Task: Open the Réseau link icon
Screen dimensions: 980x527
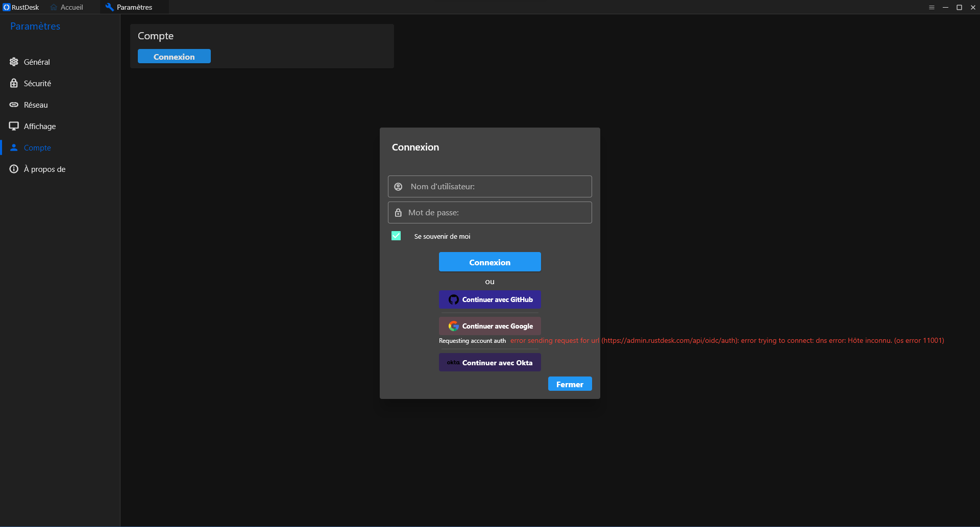Action: tap(14, 105)
